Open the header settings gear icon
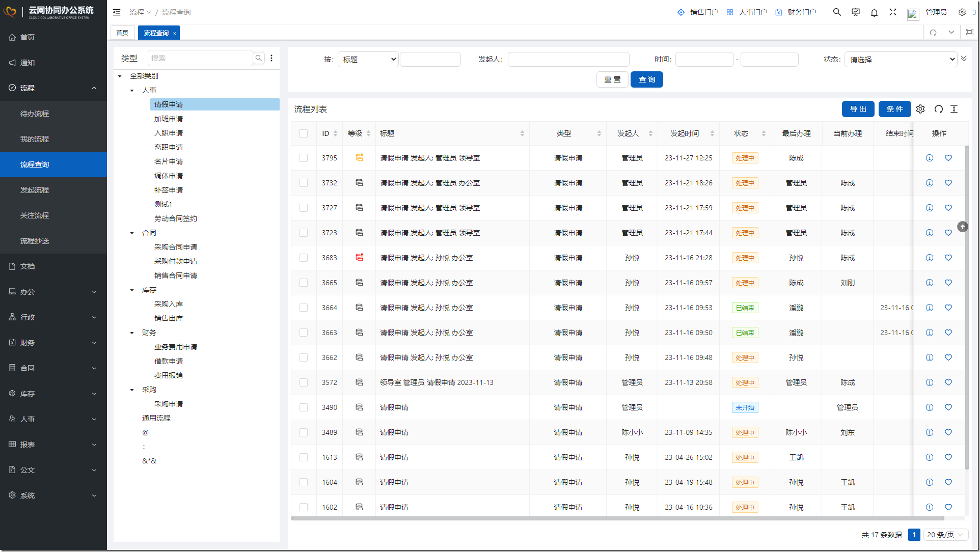980x552 pixels. coord(962,12)
